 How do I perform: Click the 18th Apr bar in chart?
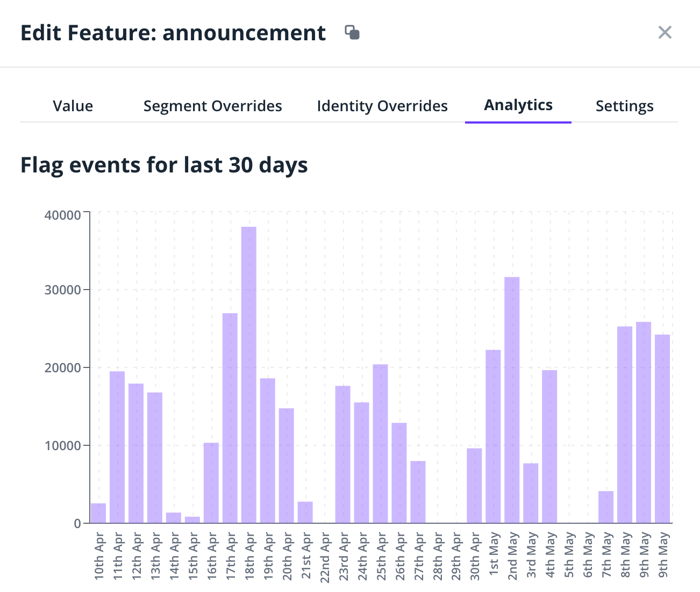pos(249,376)
